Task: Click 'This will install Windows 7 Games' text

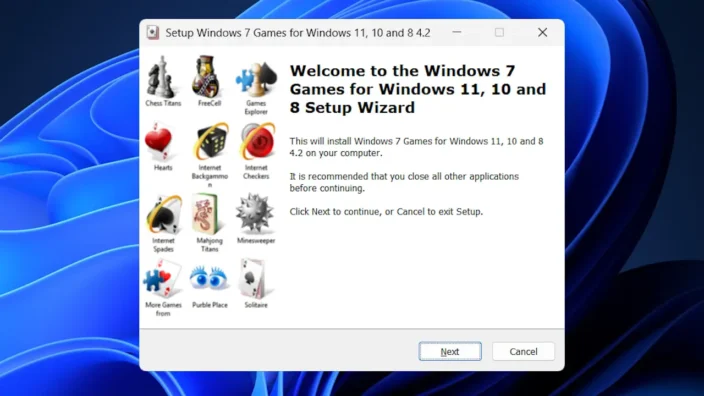Action: click(416, 147)
